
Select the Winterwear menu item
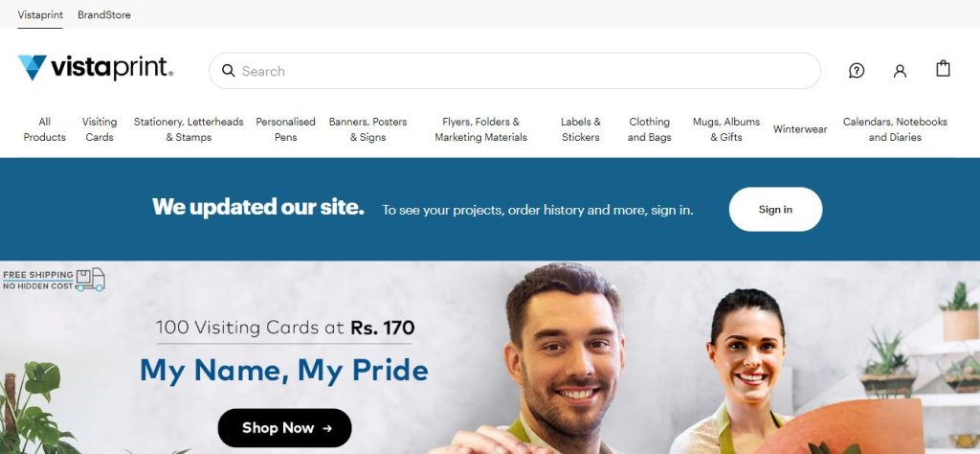pyautogui.click(x=800, y=129)
